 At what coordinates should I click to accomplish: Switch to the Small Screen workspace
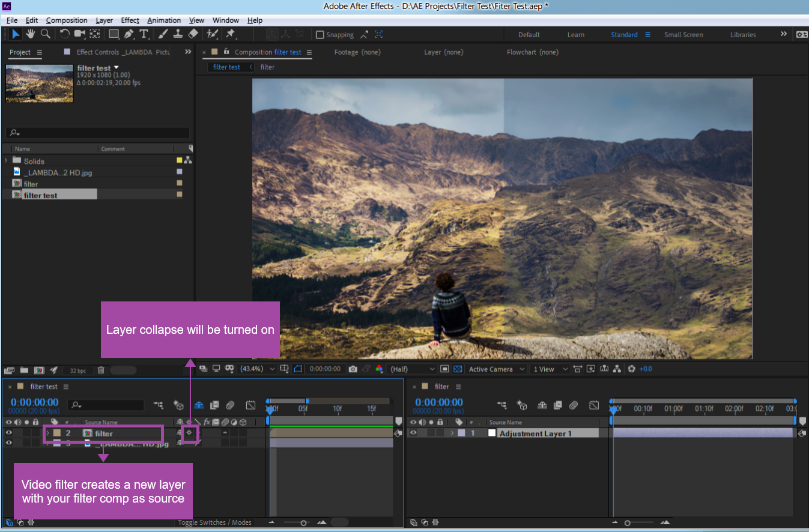tap(683, 35)
